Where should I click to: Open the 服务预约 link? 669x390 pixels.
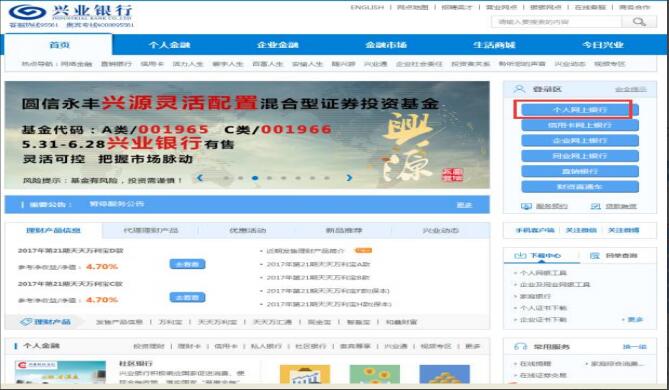click(x=551, y=207)
